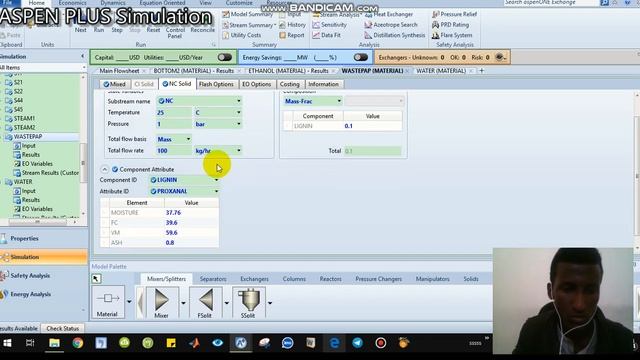The width and height of the screenshot is (640, 360).
Task: Open Stream Summary in ribbon
Action: click(x=249, y=25)
